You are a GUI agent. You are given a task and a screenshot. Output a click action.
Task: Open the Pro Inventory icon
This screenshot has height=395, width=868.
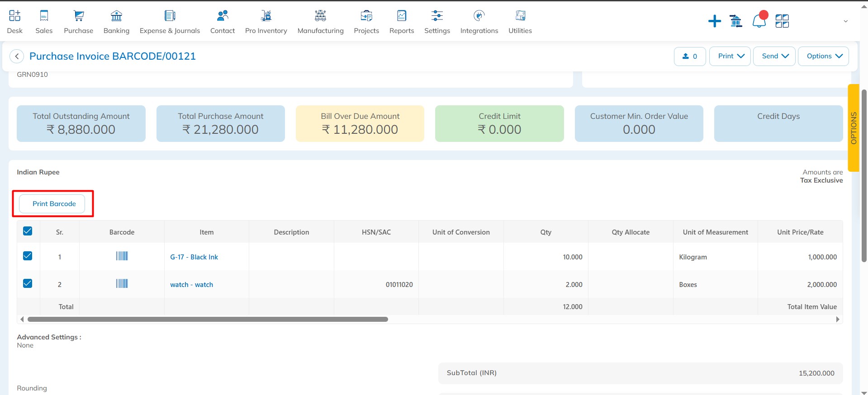(x=266, y=16)
